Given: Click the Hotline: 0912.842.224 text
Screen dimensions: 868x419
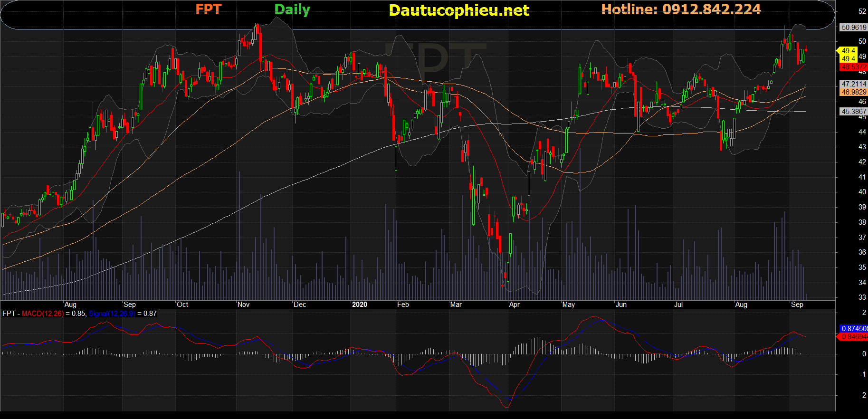Looking at the screenshot, I should [681, 10].
